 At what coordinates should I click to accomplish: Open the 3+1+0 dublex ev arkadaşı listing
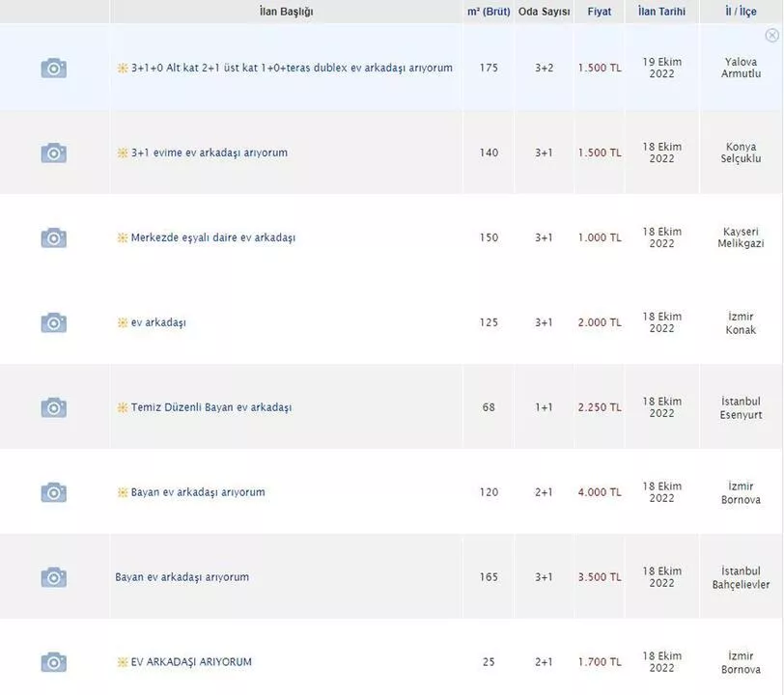click(x=292, y=68)
